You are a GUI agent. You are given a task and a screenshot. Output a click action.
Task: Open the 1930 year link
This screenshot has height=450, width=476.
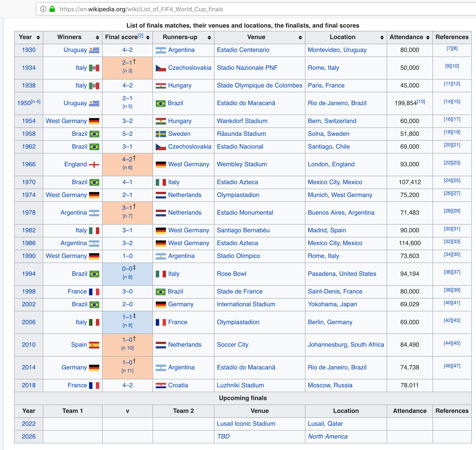click(x=29, y=50)
